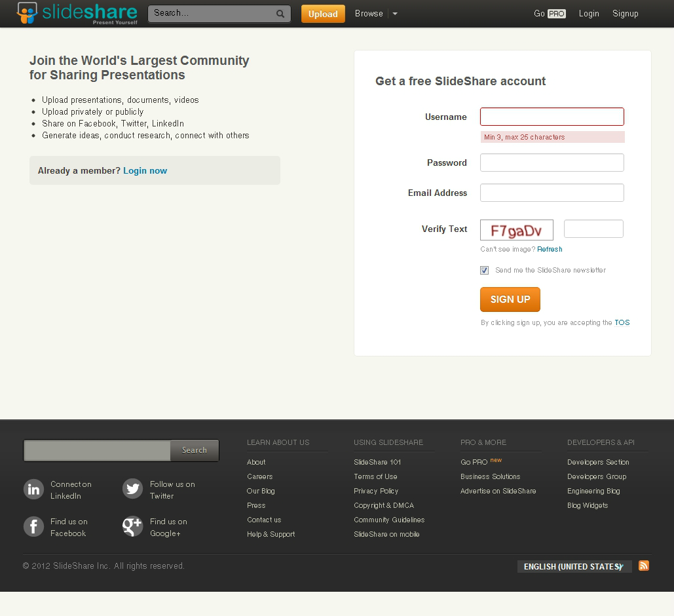Open the Terms of Use link

[375, 476]
